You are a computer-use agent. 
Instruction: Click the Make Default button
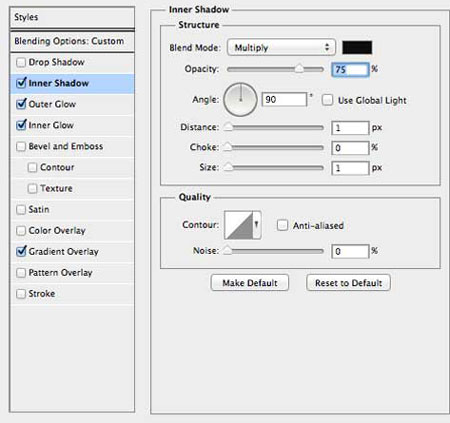(250, 283)
